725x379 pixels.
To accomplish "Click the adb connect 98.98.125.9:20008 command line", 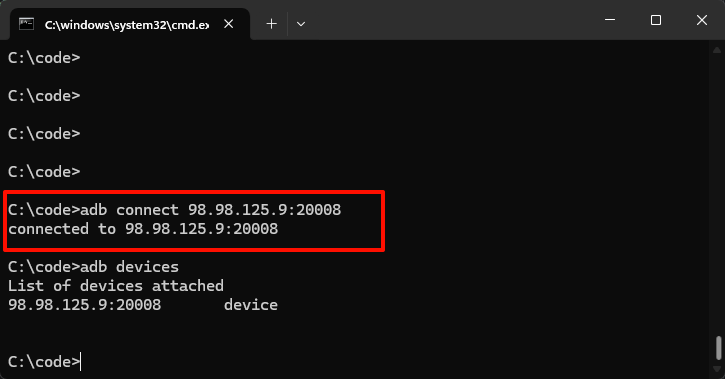I will click(174, 210).
